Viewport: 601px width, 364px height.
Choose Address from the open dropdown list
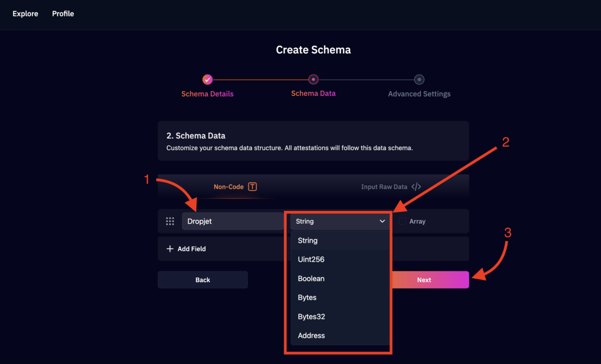point(311,335)
